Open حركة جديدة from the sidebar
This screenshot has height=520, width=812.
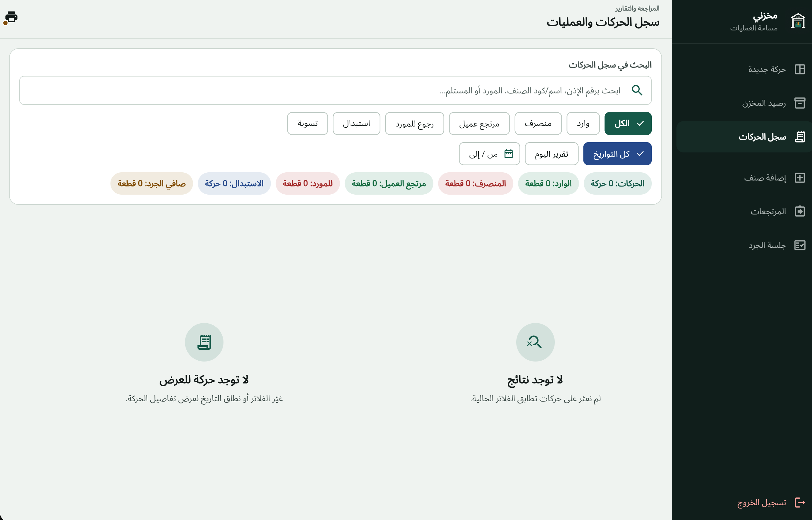click(745, 69)
